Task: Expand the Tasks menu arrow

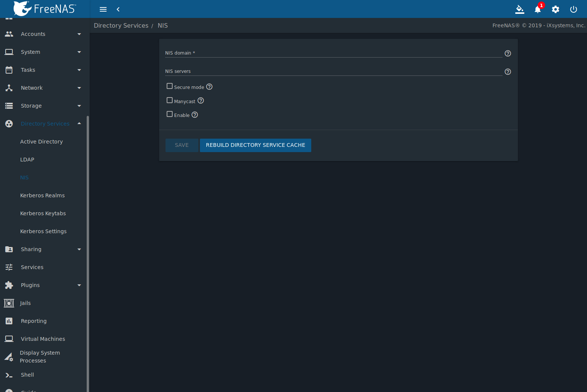Action: pyautogui.click(x=79, y=70)
